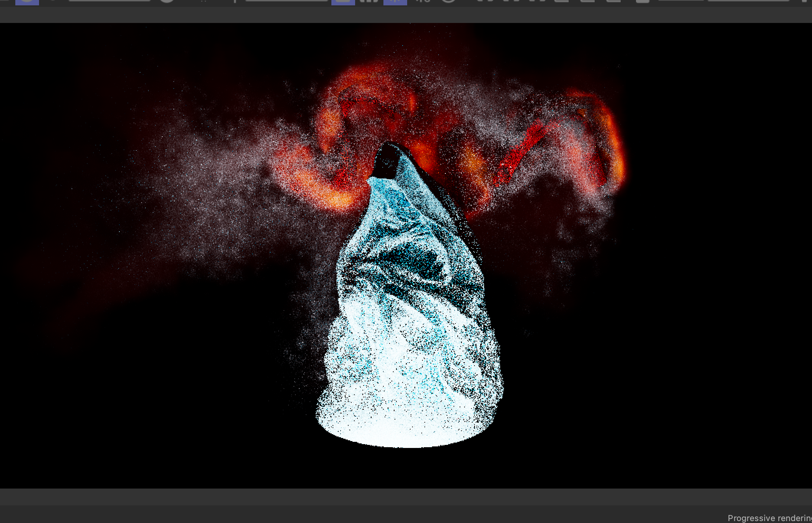Click the last of three square outline icons
The height and width of the screenshot is (523, 812).
pyautogui.click(x=613, y=2)
